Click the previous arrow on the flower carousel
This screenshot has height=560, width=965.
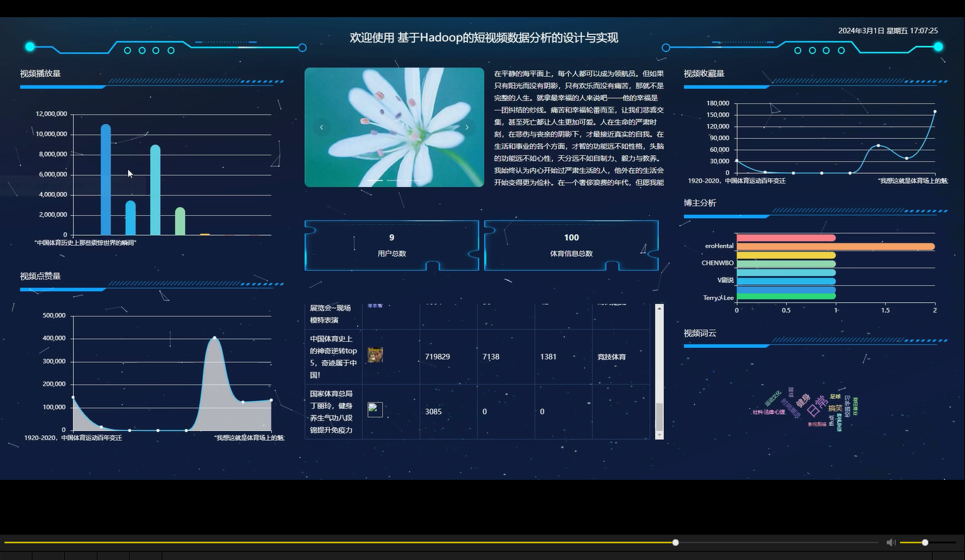click(x=321, y=127)
